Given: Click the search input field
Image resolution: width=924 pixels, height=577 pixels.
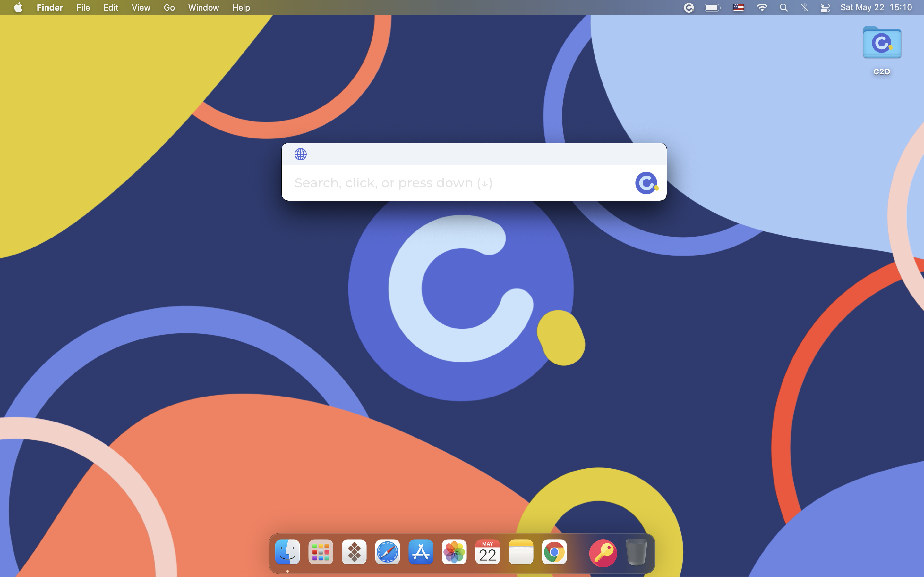Looking at the screenshot, I should click(458, 183).
